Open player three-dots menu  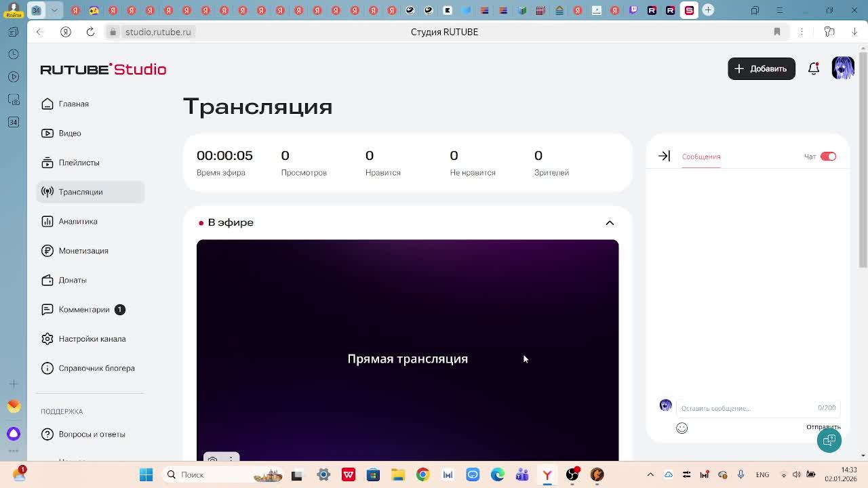click(231, 459)
